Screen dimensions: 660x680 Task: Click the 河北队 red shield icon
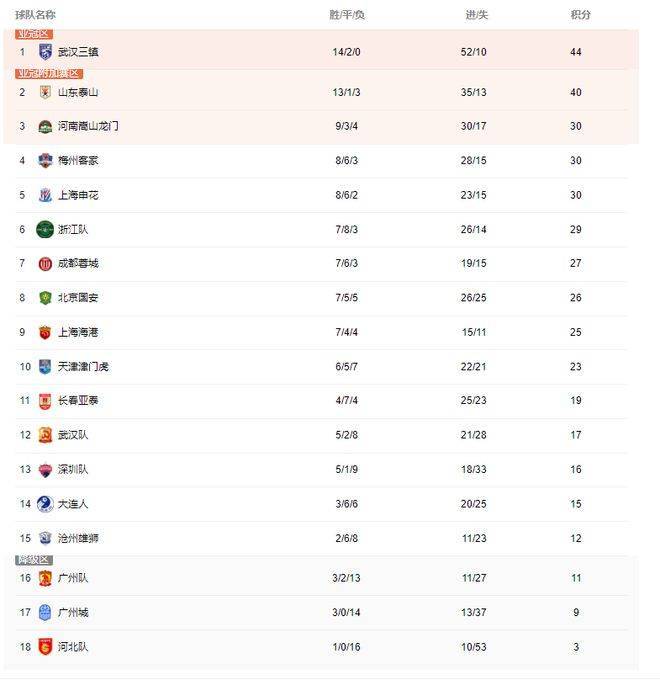[x=45, y=647]
